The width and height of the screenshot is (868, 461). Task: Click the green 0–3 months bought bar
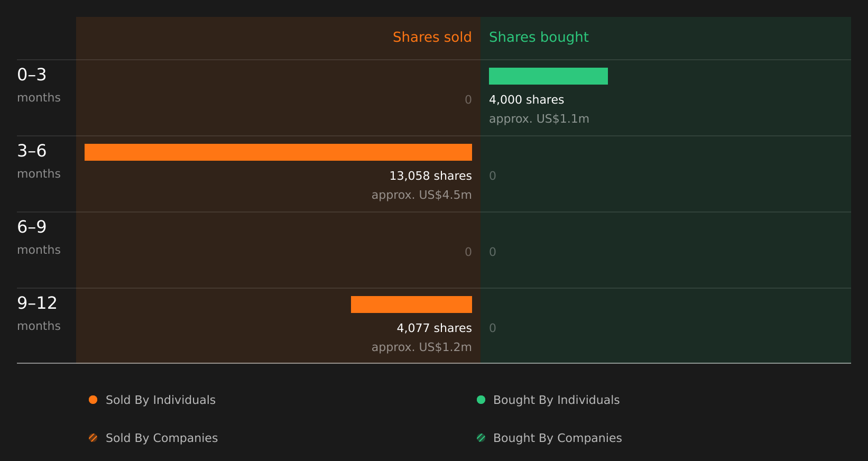click(548, 76)
